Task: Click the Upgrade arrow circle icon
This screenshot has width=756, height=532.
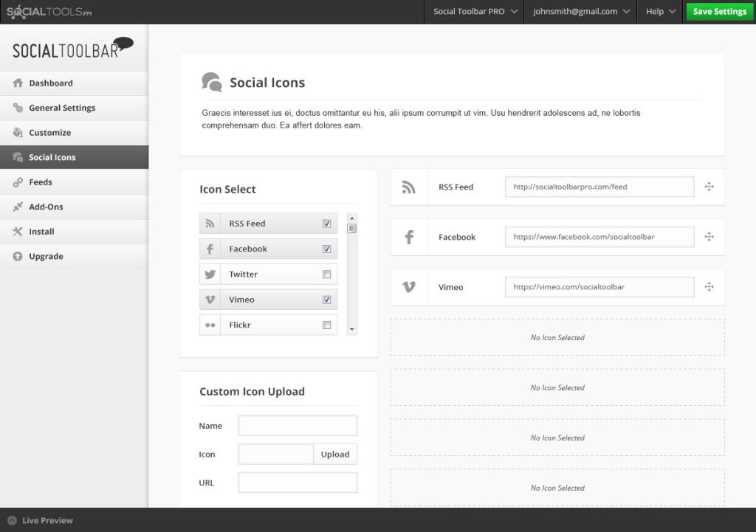Action: (x=18, y=256)
